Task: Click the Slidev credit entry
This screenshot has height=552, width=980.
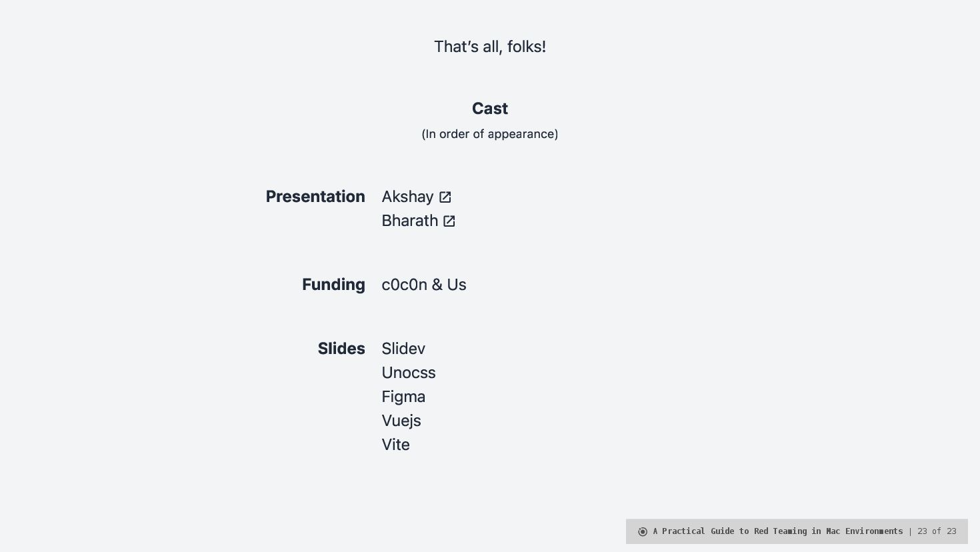Action: [x=403, y=349]
